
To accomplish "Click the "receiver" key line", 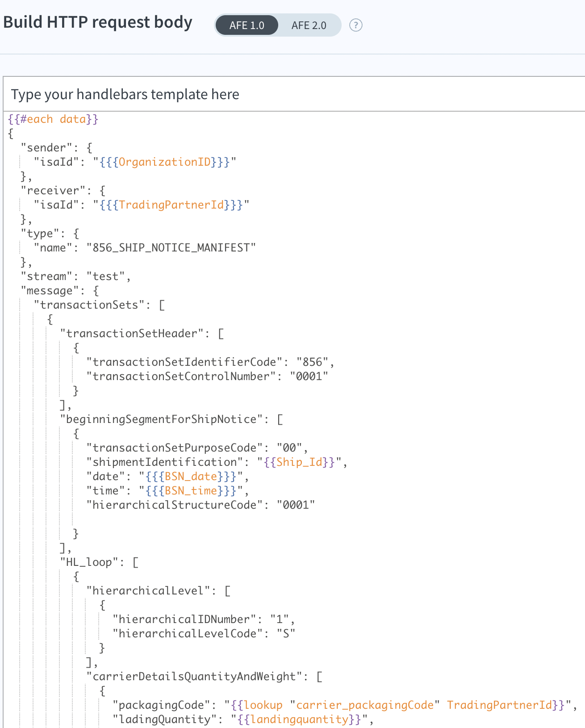I will pos(63,191).
